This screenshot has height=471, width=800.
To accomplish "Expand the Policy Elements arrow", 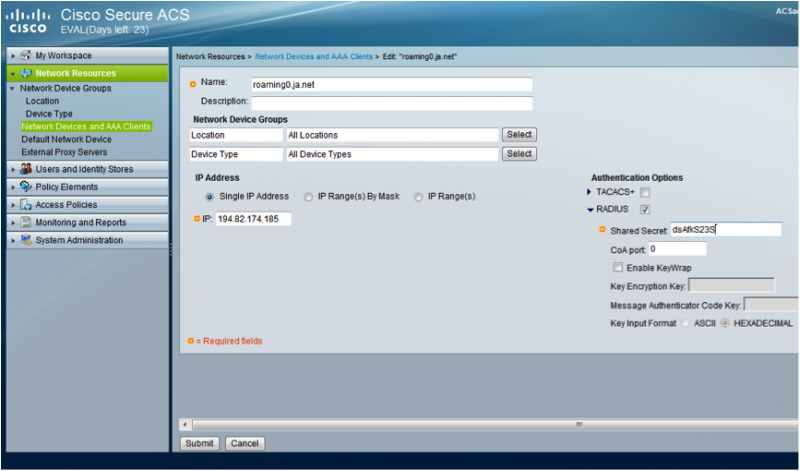I will coord(13,187).
